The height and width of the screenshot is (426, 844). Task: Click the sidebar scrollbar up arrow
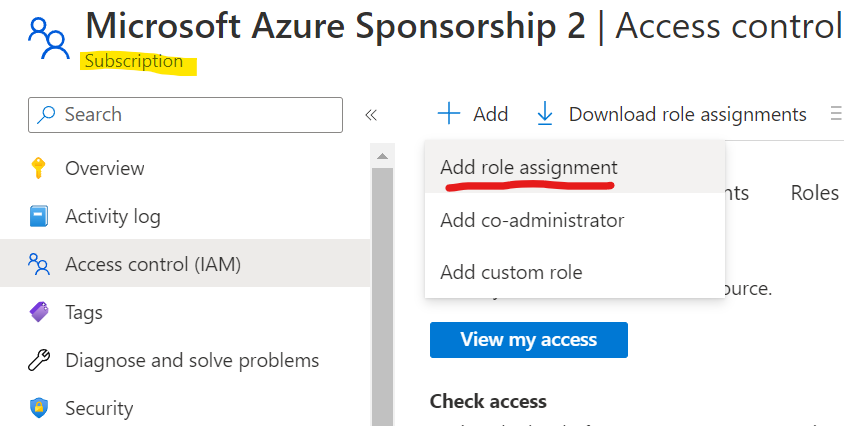pos(382,156)
